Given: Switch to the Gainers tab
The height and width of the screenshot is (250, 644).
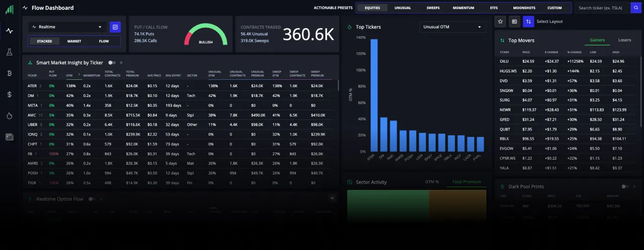Looking at the screenshot, I should click(598, 40).
